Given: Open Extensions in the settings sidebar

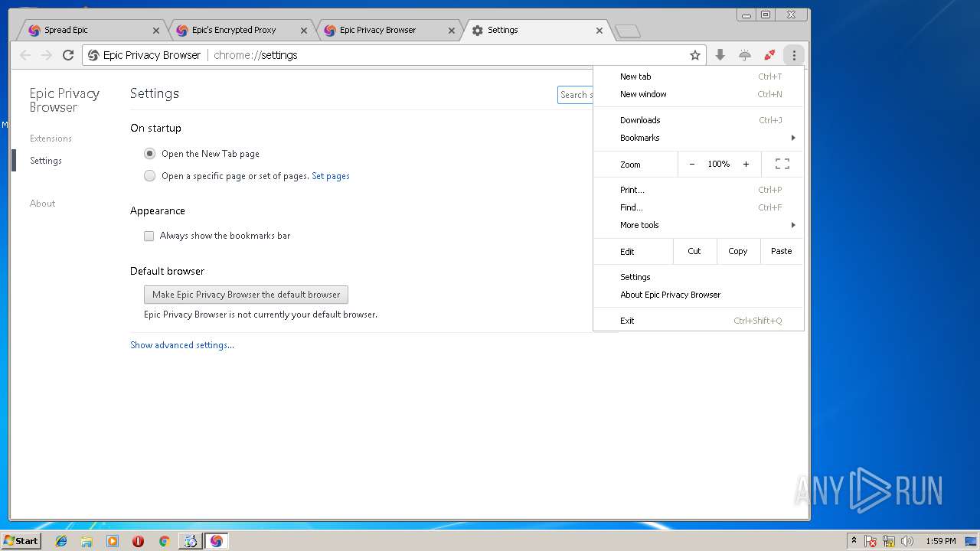Looking at the screenshot, I should point(51,139).
